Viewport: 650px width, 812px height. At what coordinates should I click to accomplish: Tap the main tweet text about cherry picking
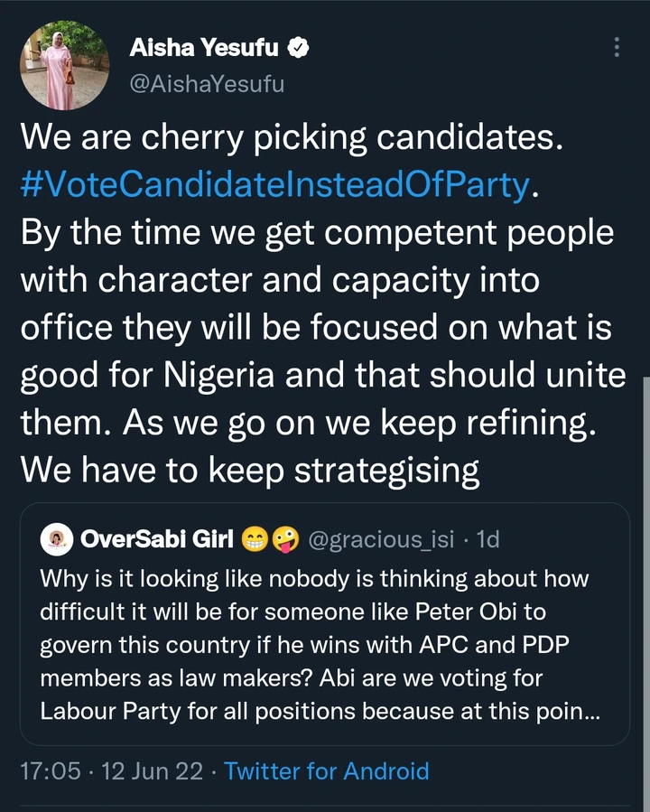[x=291, y=138]
